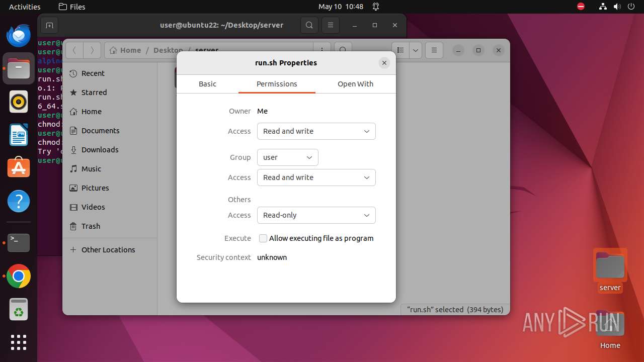This screenshot has width=644, height=362.
Task: Select the server folder on desktop
Action: point(610,270)
